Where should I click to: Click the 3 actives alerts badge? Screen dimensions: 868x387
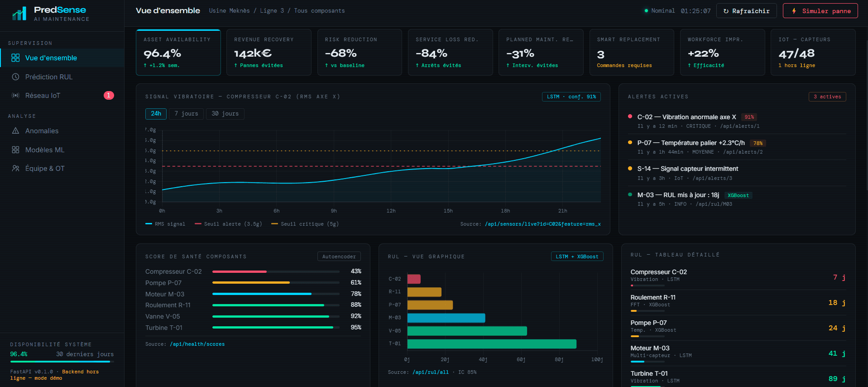[x=827, y=97]
